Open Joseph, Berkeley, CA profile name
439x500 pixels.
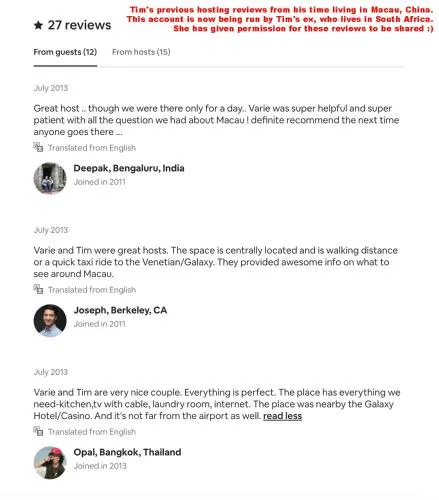coord(120,310)
